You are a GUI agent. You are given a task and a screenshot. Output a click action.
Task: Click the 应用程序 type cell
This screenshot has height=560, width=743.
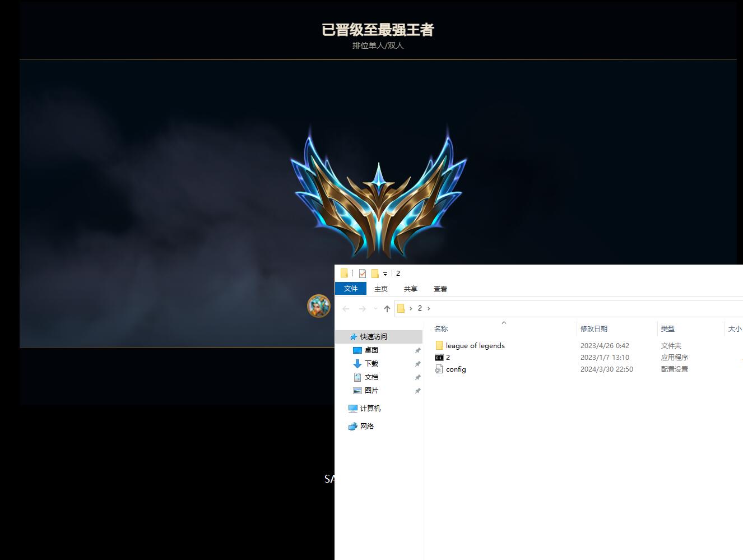click(x=675, y=358)
